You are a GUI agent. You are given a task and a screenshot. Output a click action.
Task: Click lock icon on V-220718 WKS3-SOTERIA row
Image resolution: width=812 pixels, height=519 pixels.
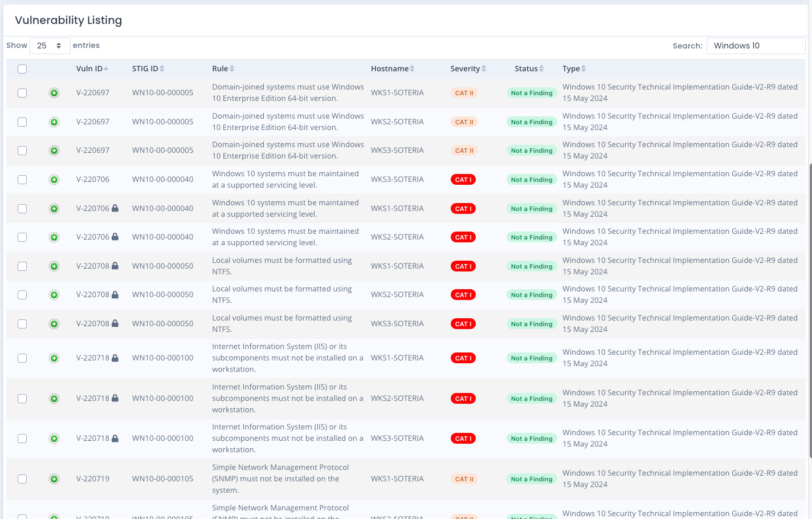(115, 438)
